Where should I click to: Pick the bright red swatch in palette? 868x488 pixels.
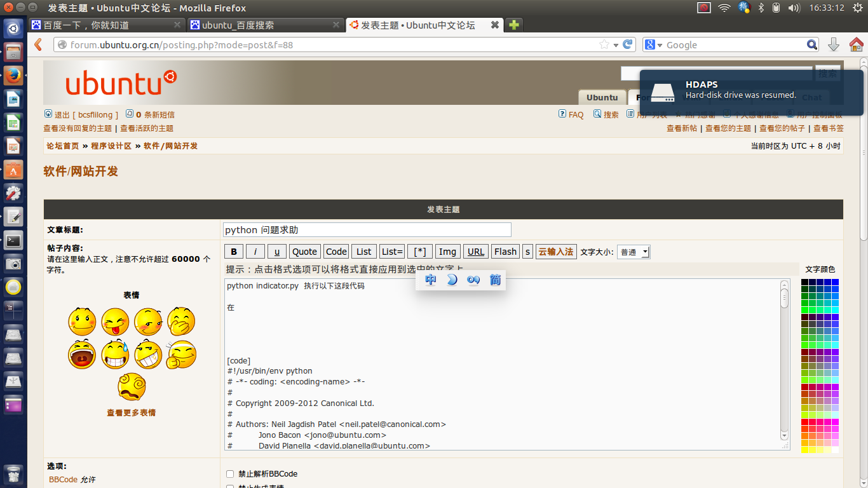click(x=804, y=422)
